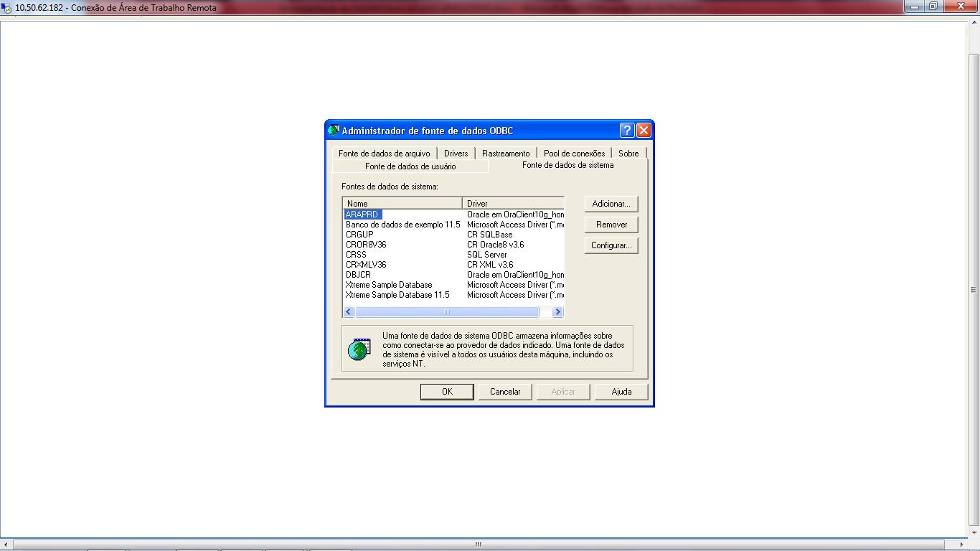Open the Fonte de dados de arquivo tab
The image size is (980, 551).
(385, 153)
